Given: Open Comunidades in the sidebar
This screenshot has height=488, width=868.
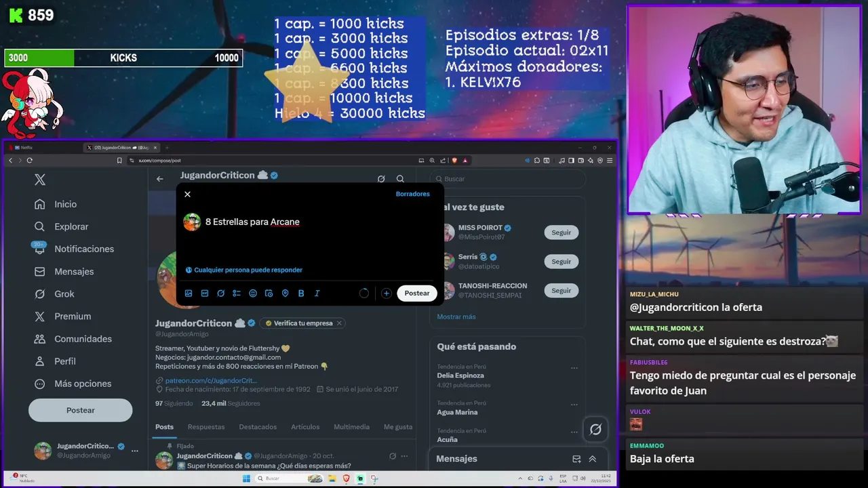Looking at the screenshot, I should [73, 338].
